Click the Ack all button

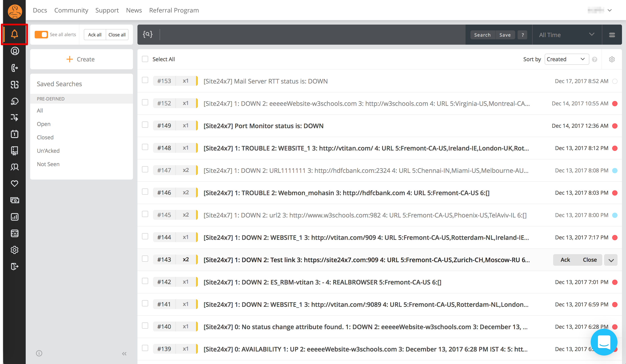point(95,35)
